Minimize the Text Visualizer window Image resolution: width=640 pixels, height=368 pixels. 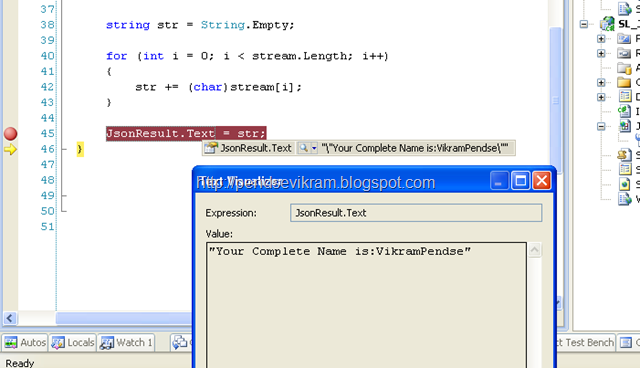coord(498,181)
